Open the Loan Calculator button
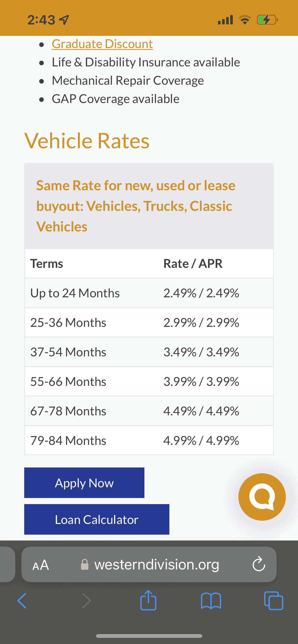 [97, 519]
